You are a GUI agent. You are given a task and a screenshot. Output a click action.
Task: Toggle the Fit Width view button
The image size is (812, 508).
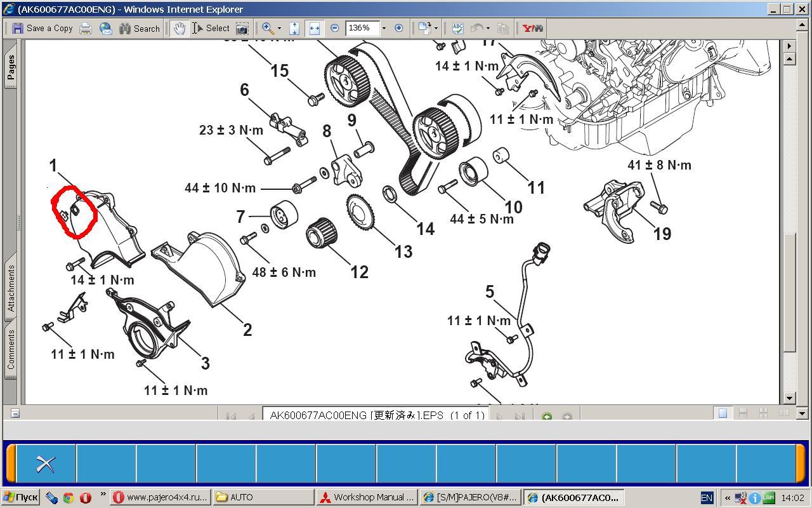coord(314,28)
